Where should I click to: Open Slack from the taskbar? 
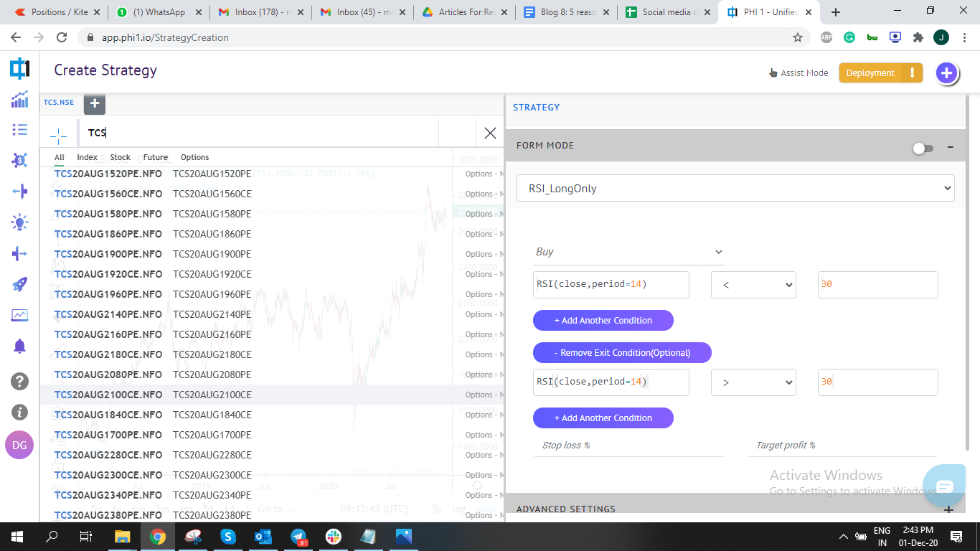click(x=334, y=537)
